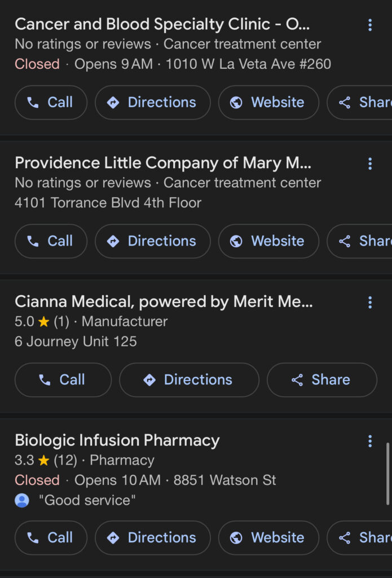Open more options for Providence Little Company of Mary

point(370,164)
